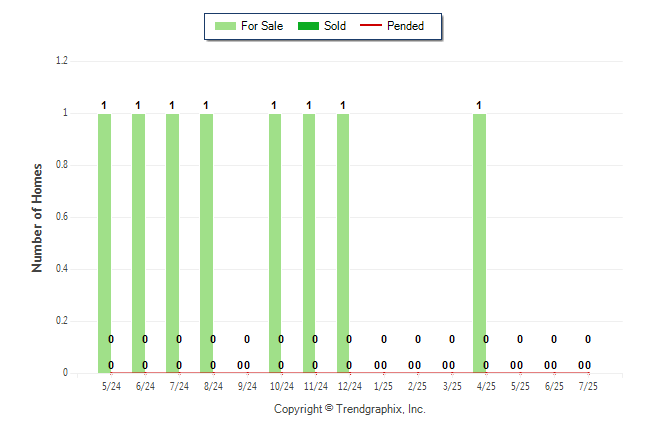
Task: Click the 7/25 x-axis label
Action: coord(588,386)
